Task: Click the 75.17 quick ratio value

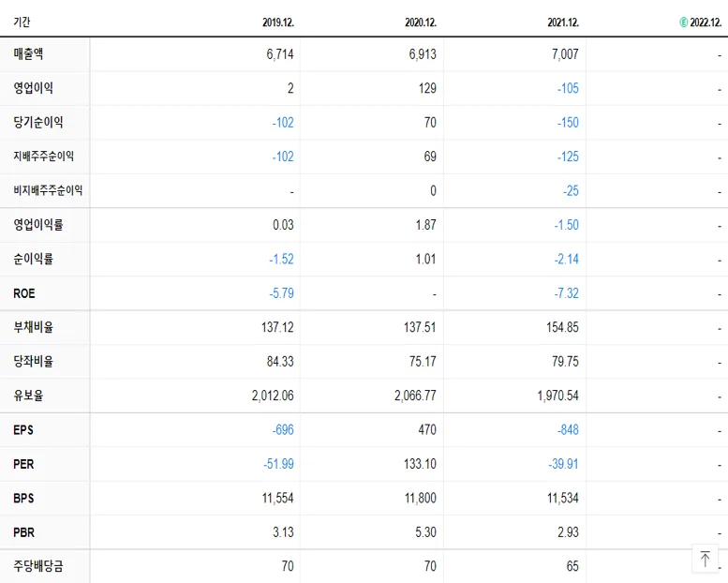Action: 423,362
